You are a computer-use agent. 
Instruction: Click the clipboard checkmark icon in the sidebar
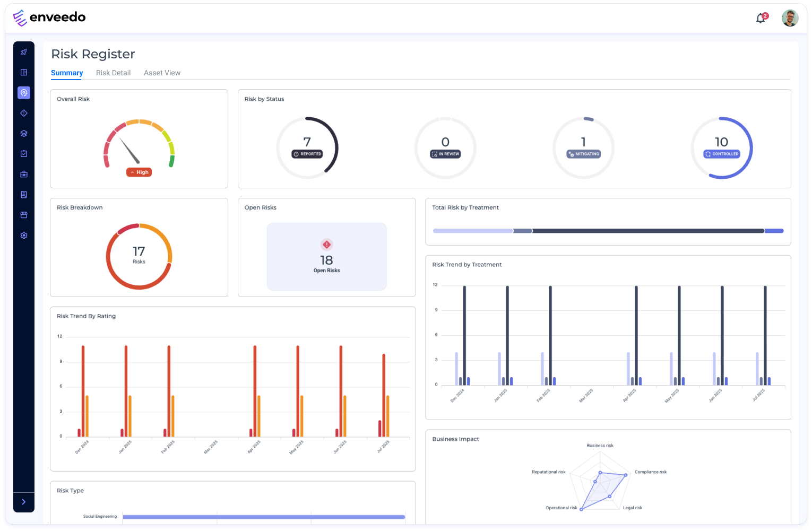click(24, 154)
